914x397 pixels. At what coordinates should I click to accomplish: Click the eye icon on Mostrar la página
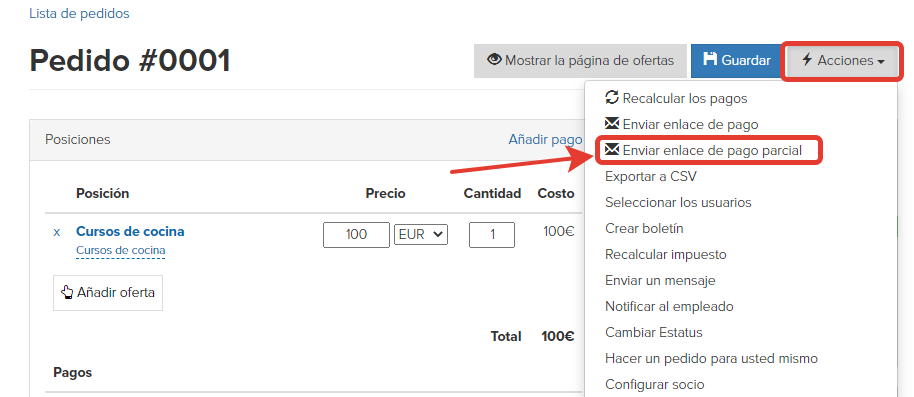pos(494,59)
